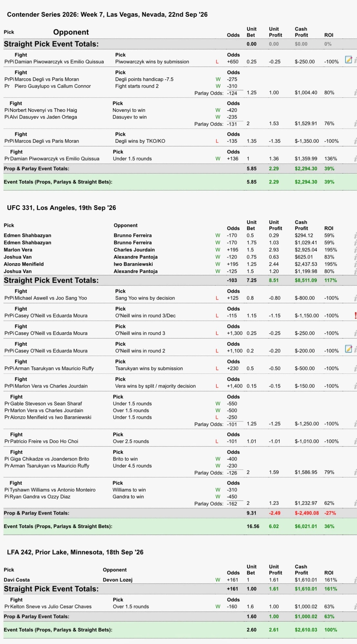Click the Brito to win pick
Image resolution: width=357 pixels, height=644 pixels.
click(x=125, y=459)
